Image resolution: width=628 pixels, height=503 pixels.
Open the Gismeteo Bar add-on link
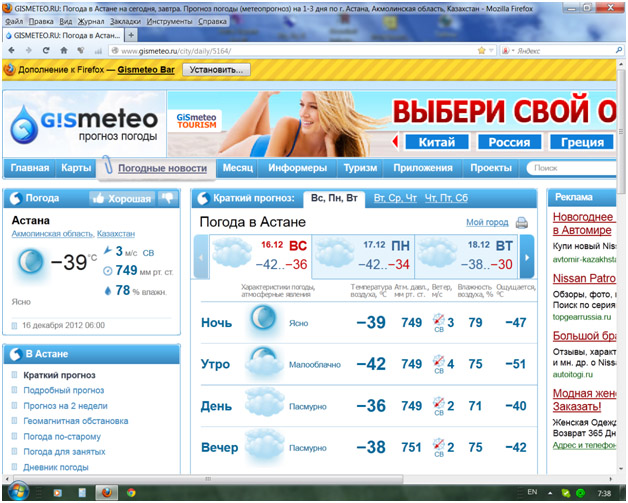(146, 70)
